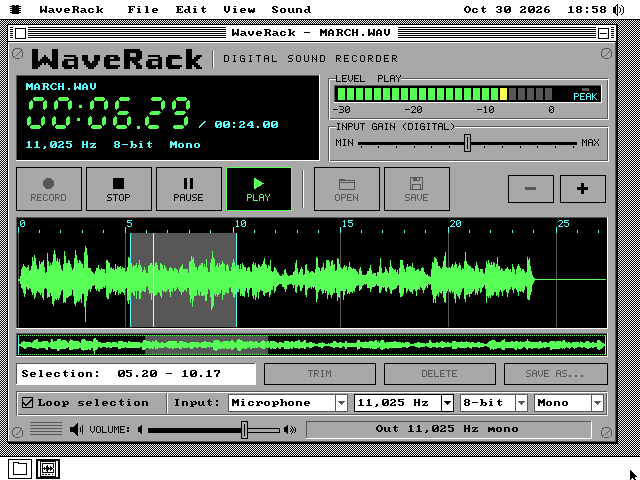The width and height of the screenshot is (640, 480).
Task: Click the yellow playhead line in waveform
Action: pos(153,280)
